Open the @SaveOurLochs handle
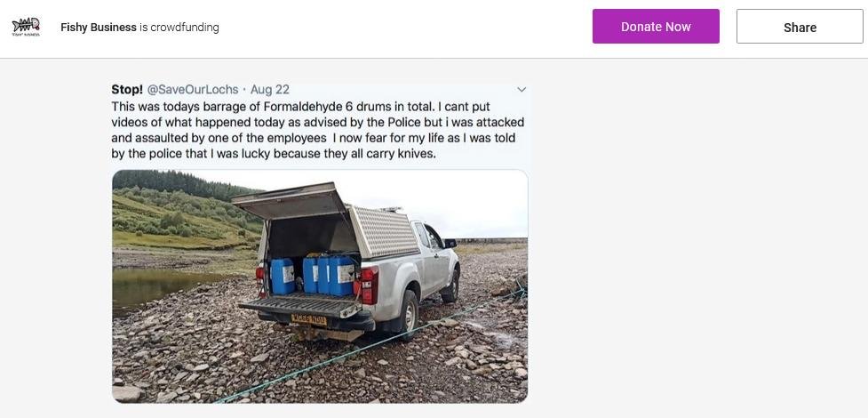Viewport: 868px width, 418px height. 193,90
